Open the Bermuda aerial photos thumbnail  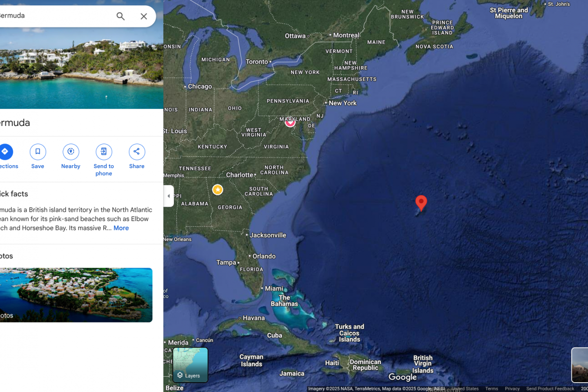point(76,295)
